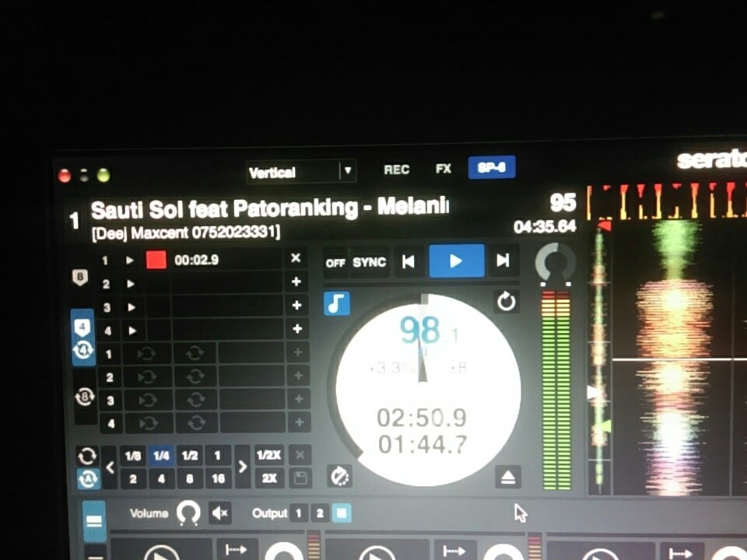Screen dimensions: 747x560
Task: Click the beatgrid edit icon near the platter
Action: click(x=340, y=476)
